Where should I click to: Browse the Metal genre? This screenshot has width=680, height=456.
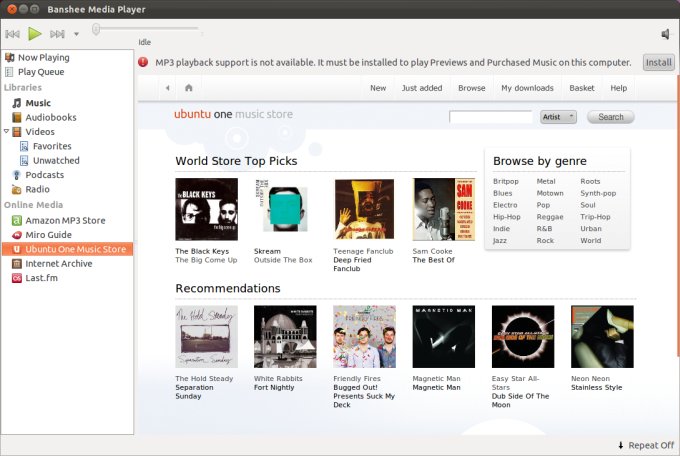point(546,181)
